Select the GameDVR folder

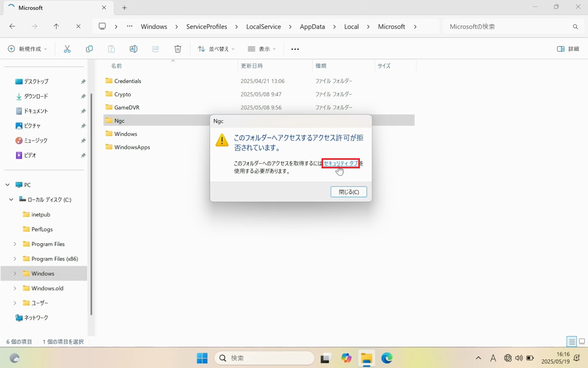click(259, 107)
